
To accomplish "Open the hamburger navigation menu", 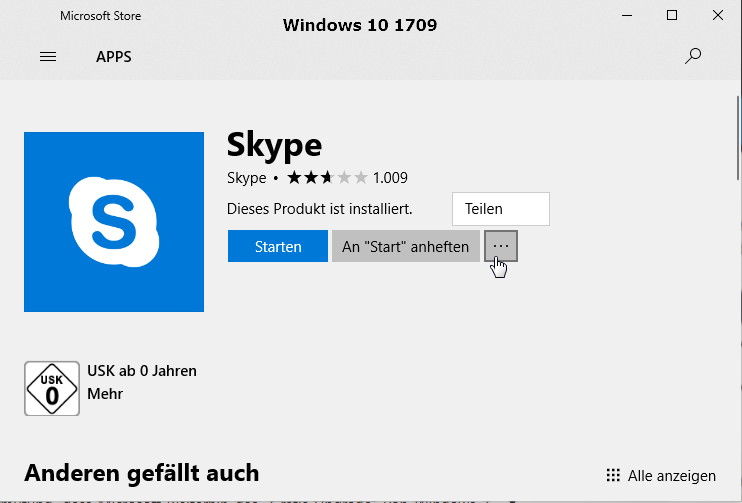I will pos(48,57).
